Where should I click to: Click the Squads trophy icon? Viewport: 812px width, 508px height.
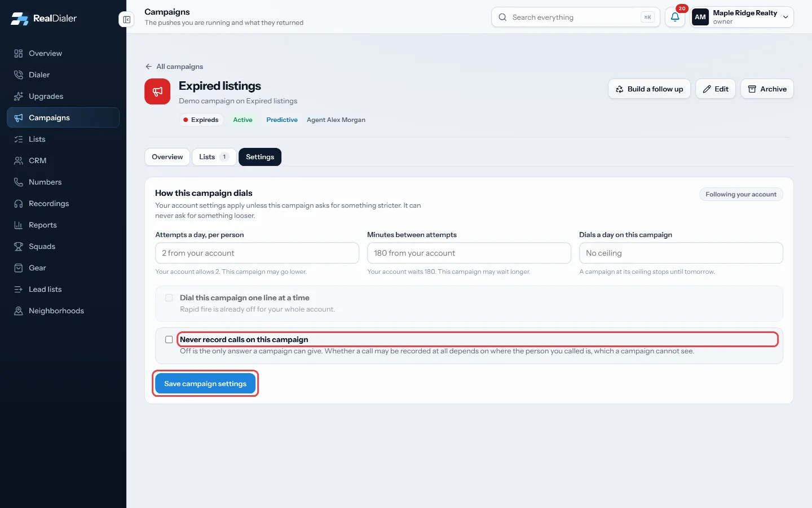[19, 247]
